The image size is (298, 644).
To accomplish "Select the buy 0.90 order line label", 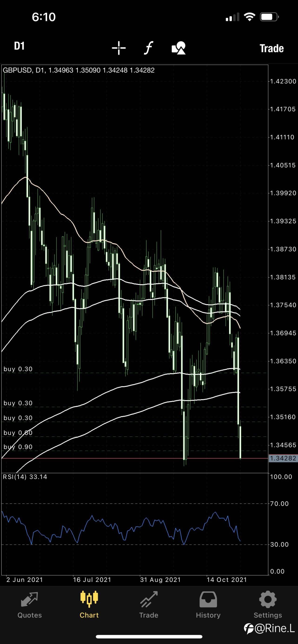I will click(18, 447).
